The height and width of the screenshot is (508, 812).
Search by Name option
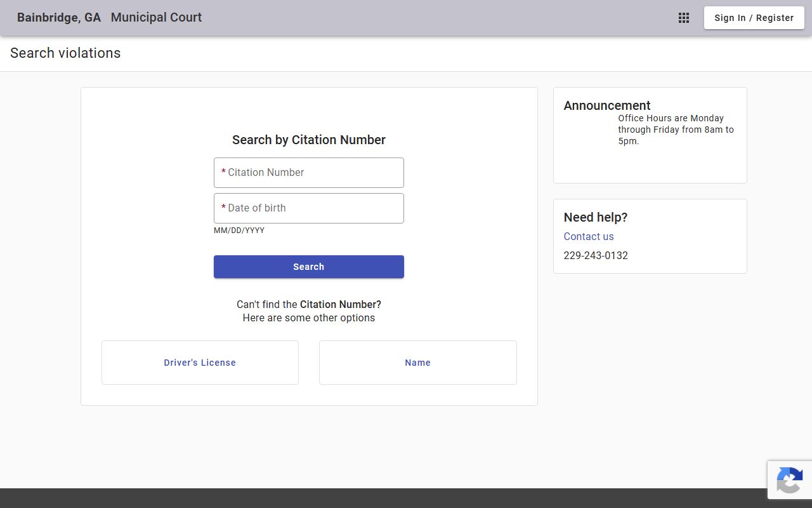click(418, 363)
